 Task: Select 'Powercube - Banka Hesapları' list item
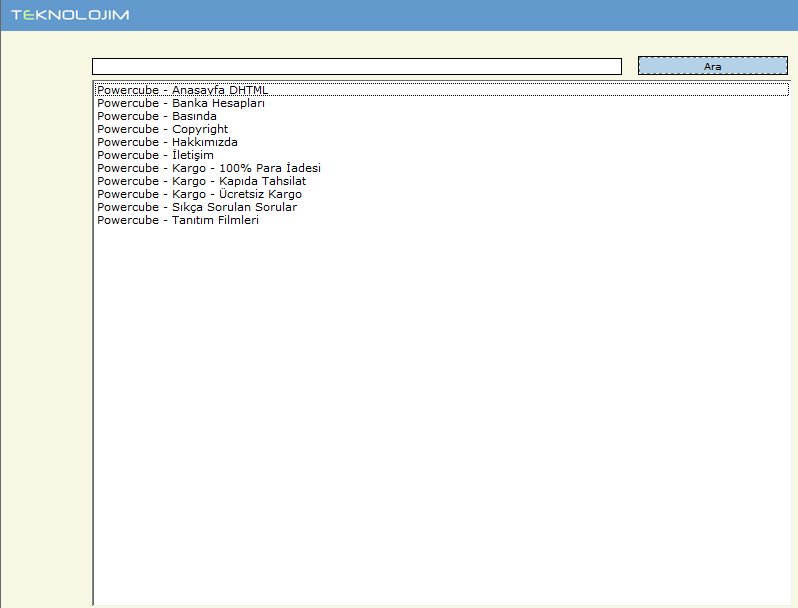[442, 103]
